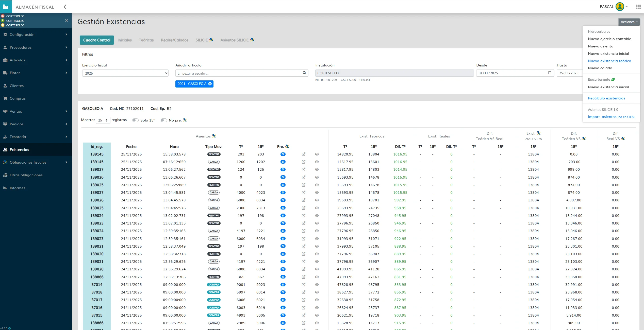Screen dimensions: 644x330
Task: Click the Hasta date field 25/11/2025
Action: pos(569,73)
